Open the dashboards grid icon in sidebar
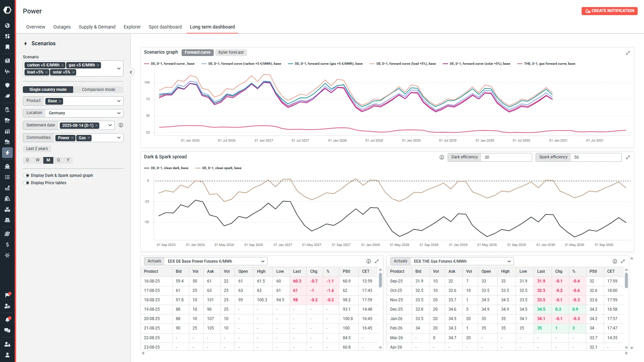The height and width of the screenshot is (362, 644). tap(7, 36)
